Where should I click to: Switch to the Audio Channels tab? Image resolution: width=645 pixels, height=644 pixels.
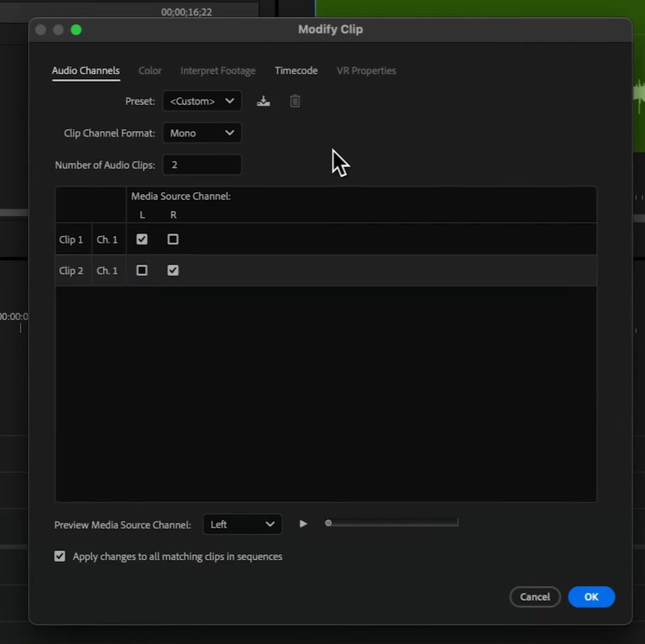tap(85, 71)
